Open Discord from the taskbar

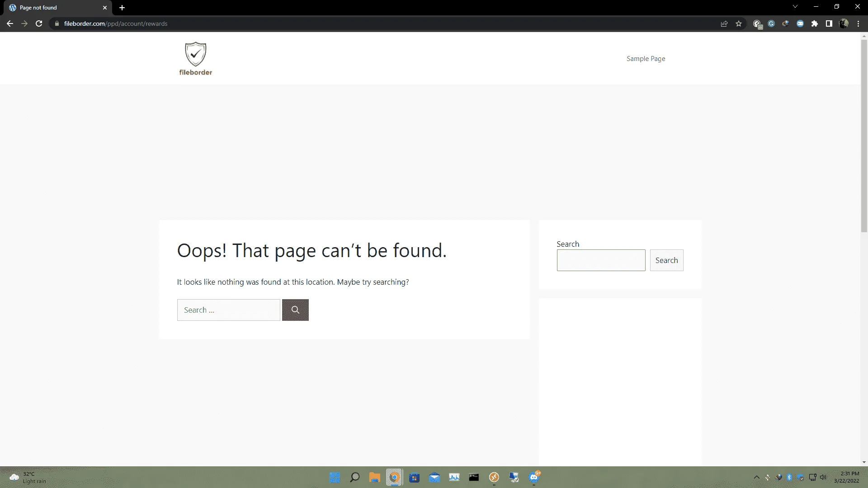click(x=534, y=477)
